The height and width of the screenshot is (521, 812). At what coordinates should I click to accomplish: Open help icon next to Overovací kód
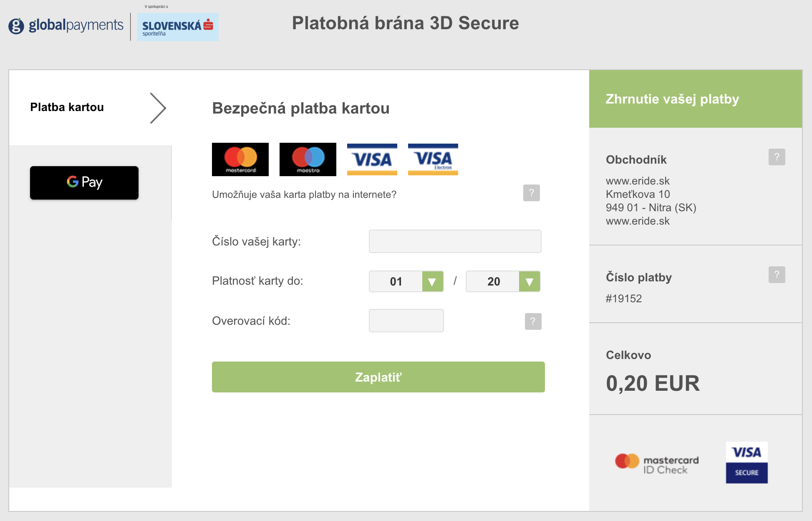coord(533,321)
